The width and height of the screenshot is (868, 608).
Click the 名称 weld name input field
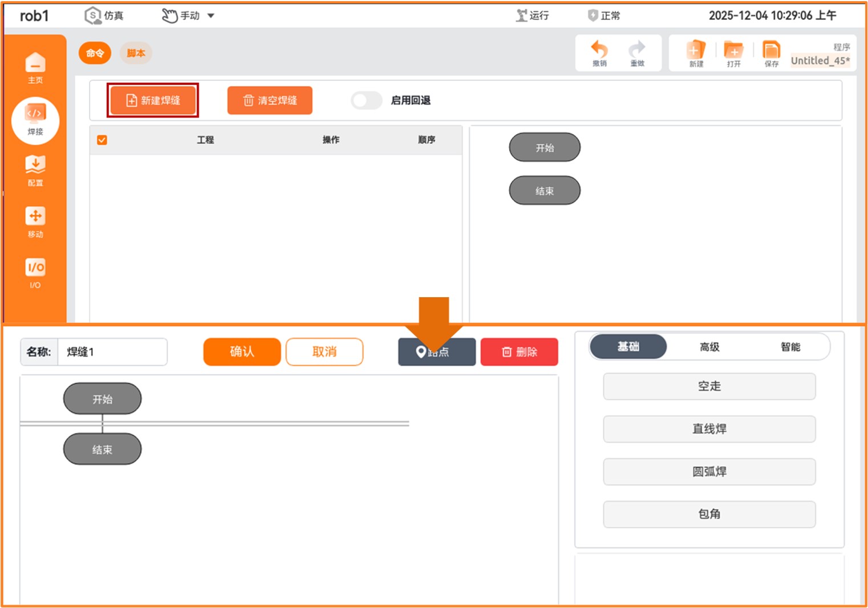click(x=112, y=352)
